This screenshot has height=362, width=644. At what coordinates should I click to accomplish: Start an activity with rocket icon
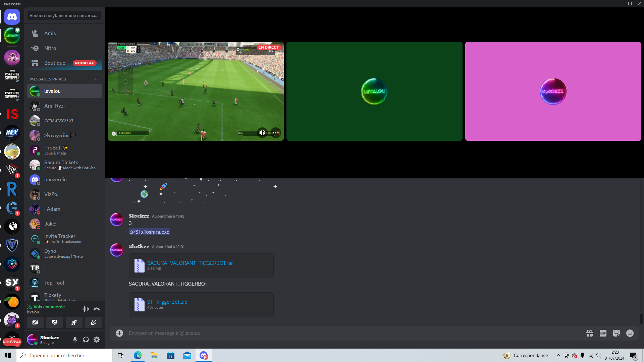click(x=74, y=322)
